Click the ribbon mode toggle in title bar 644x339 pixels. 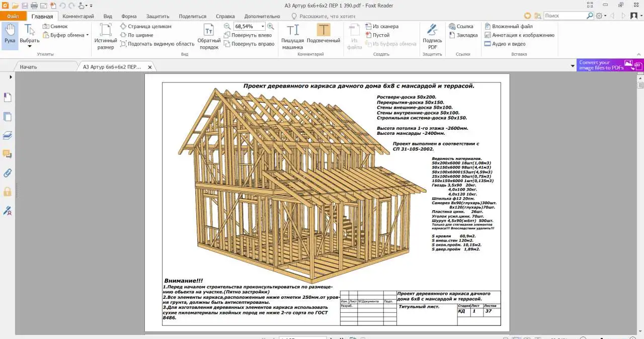pyautogui.click(x=590, y=5)
